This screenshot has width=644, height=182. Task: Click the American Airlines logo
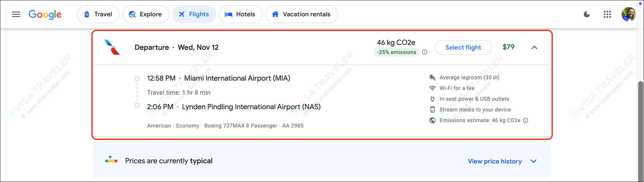112,47
